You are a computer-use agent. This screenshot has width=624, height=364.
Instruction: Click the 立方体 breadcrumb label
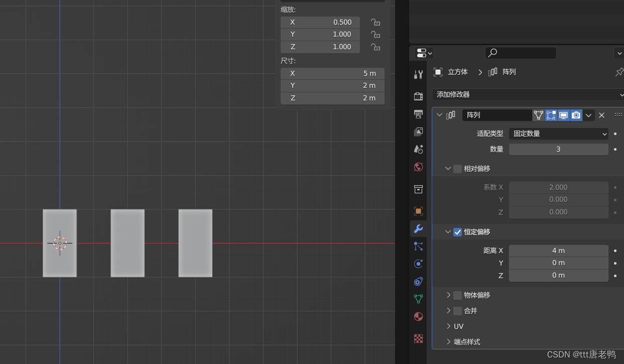458,72
